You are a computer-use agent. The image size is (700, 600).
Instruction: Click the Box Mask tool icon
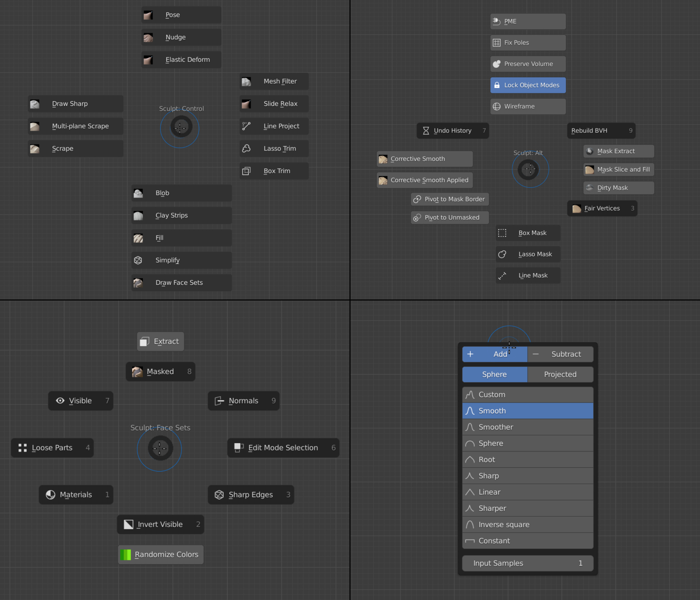pos(502,233)
